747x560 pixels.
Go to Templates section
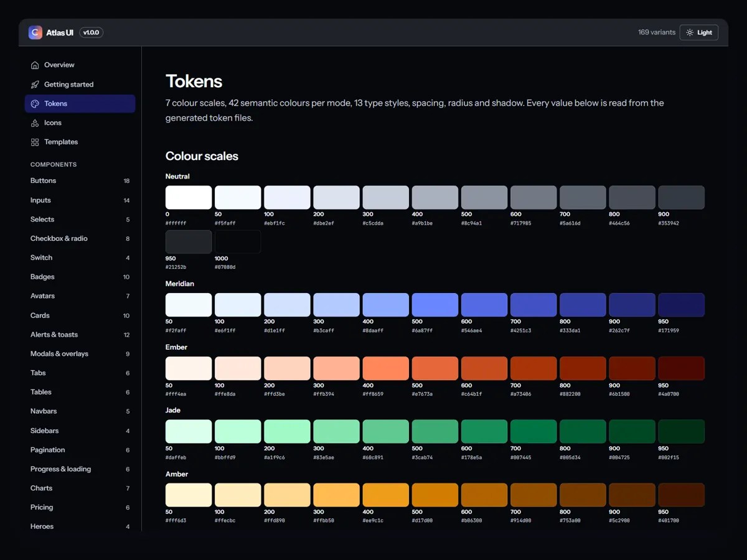click(80, 142)
